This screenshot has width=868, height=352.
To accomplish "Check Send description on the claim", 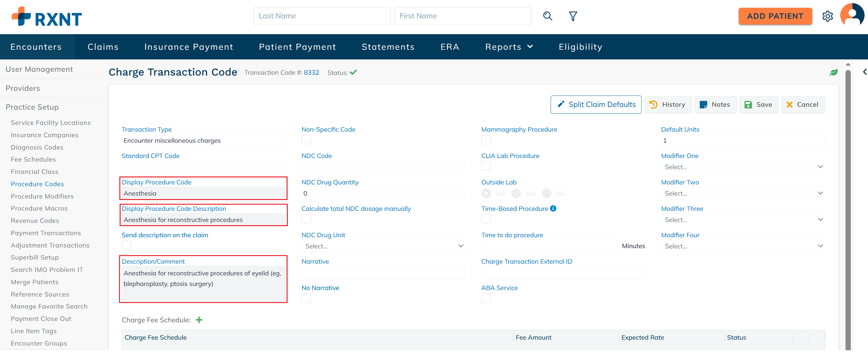I will 127,245.
